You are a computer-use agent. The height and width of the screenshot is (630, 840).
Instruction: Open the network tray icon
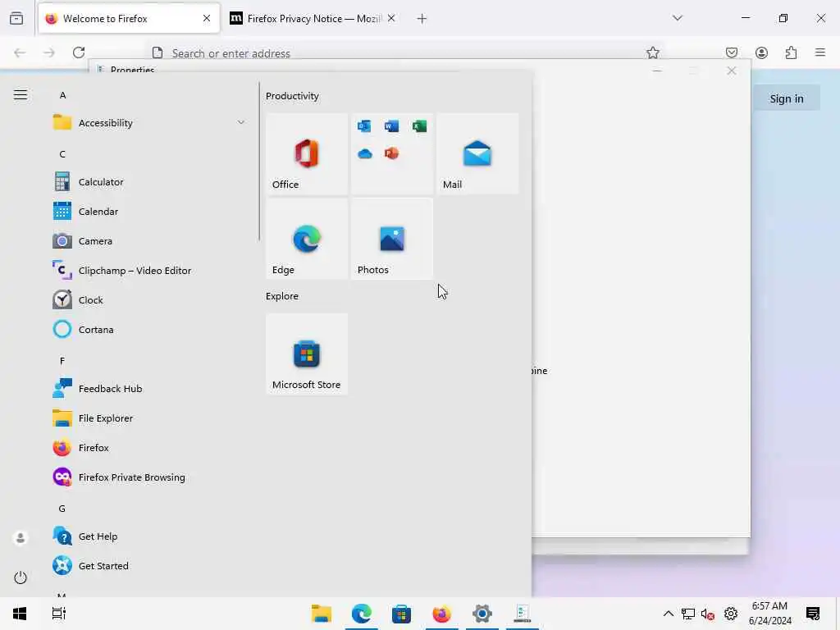coord(688,614)
